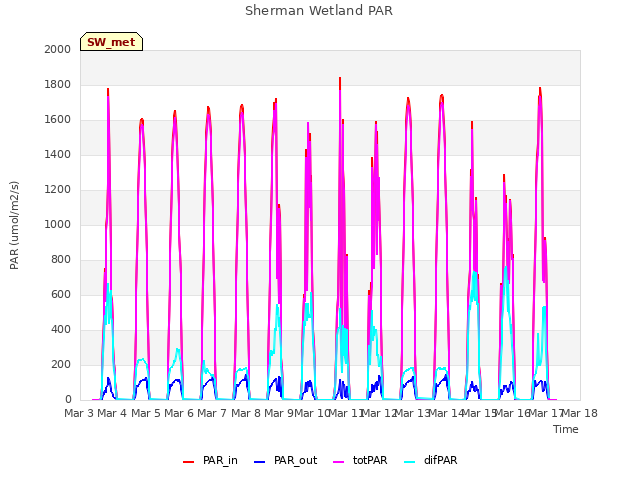This screenshot has width=640, height=480.
Task: Click the 1800 y-axis tick label
Action: [58, 84]
